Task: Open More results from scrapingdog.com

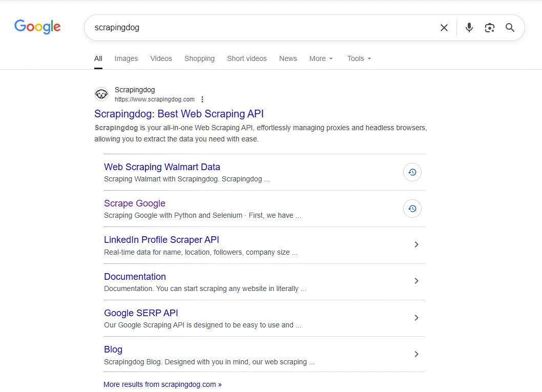Action: [162, 384]
